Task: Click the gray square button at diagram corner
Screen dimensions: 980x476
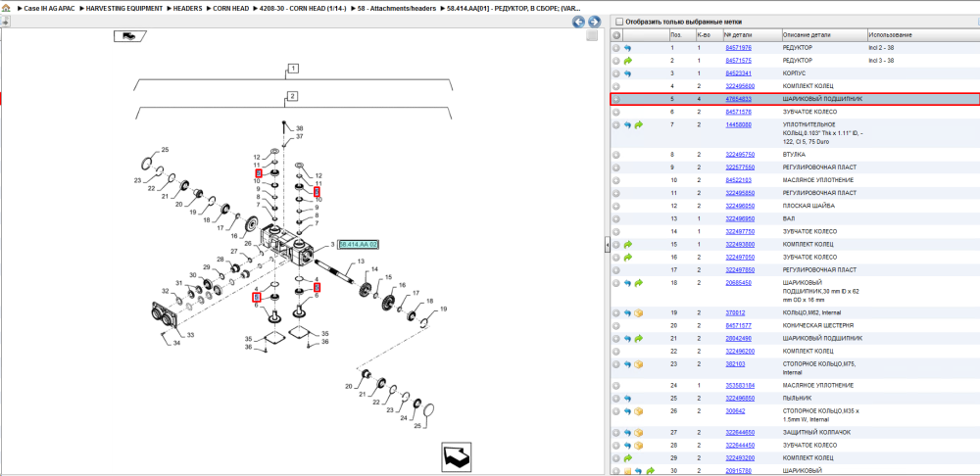Action: 592,36
